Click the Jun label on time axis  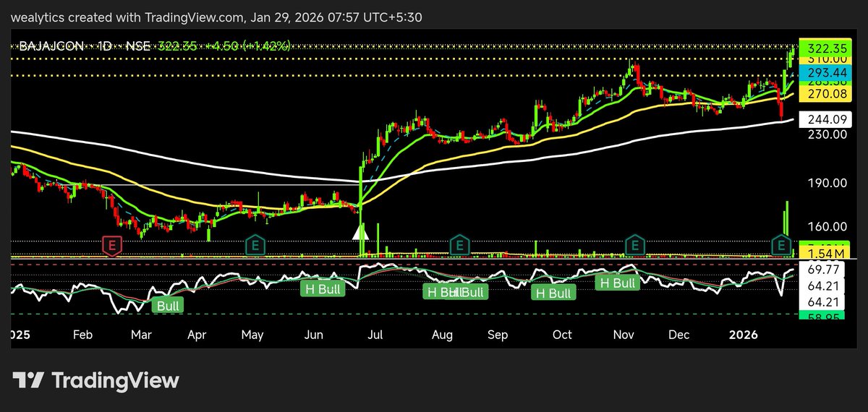click(x=314, y=335)
